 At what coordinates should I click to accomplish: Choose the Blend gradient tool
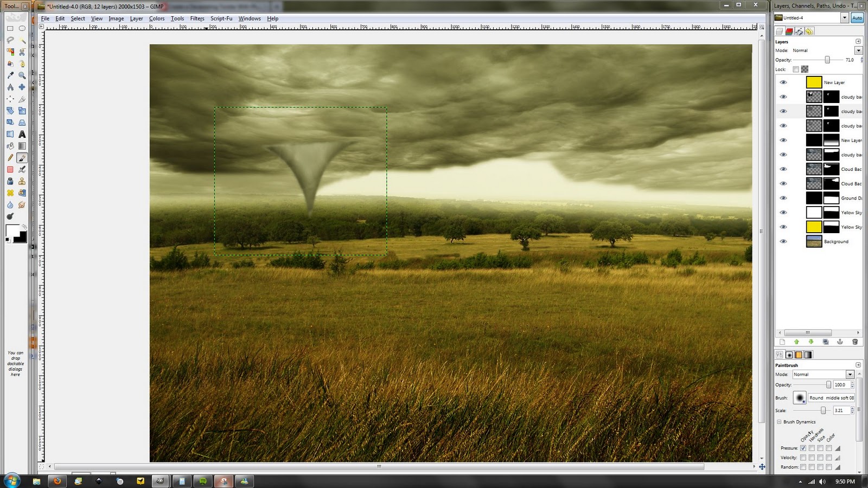pos(22,145)
